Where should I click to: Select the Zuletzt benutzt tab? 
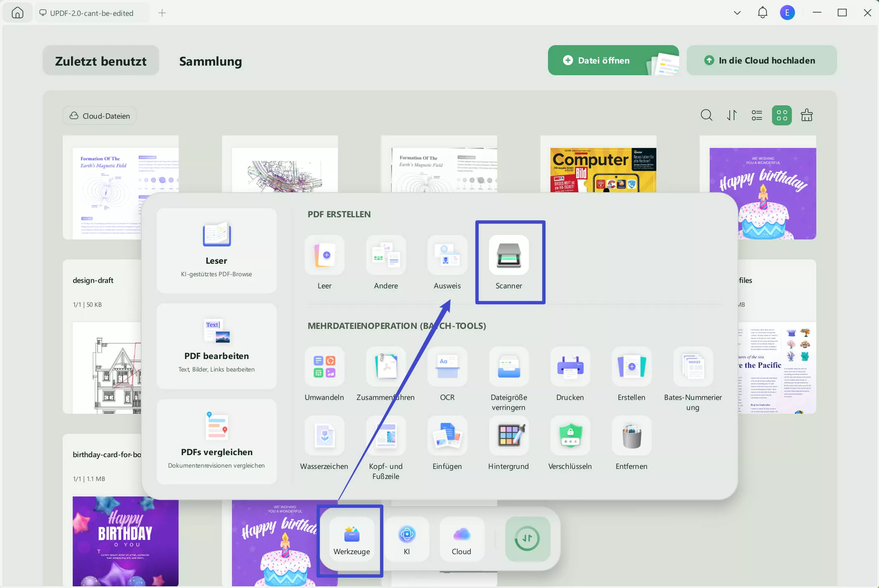(x=101, y=61)
